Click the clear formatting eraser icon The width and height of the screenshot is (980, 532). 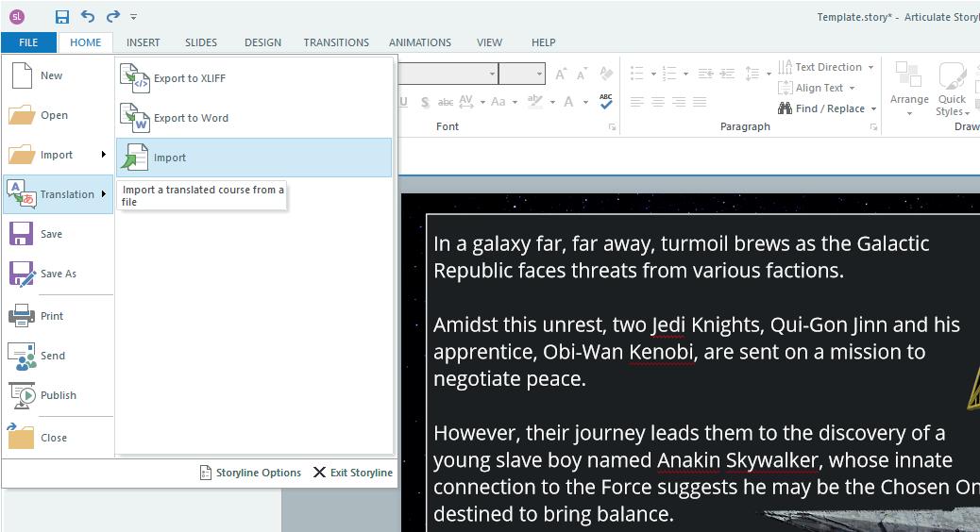605,74
